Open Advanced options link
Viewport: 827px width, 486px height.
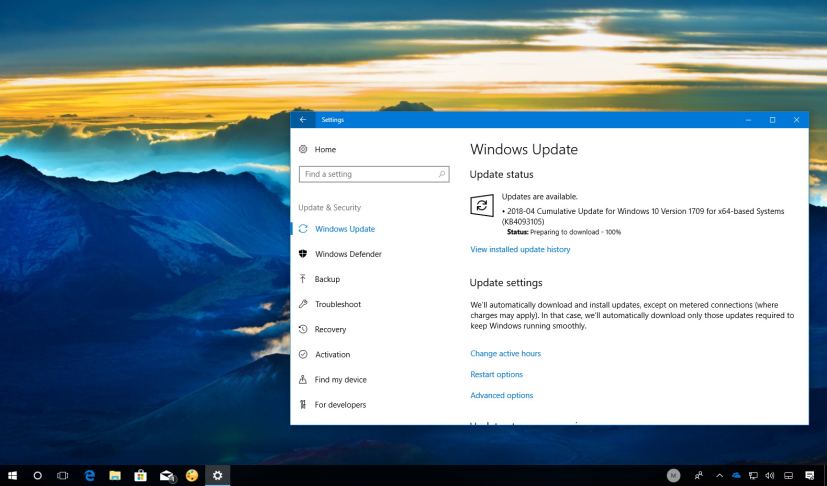click(x=502, y=395)
